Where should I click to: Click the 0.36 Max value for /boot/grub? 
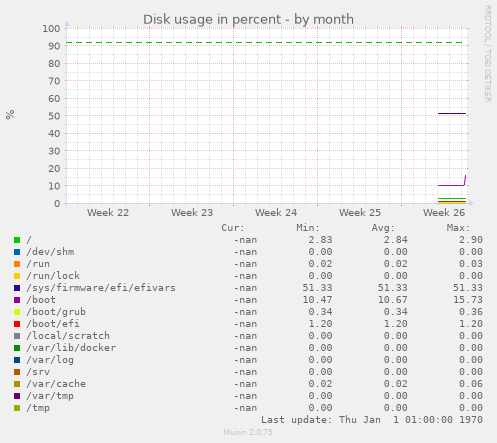coord(471,312)
